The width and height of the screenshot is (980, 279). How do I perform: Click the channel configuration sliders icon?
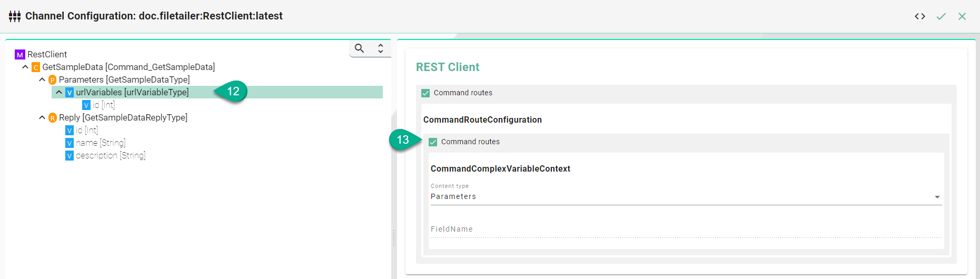15,16
